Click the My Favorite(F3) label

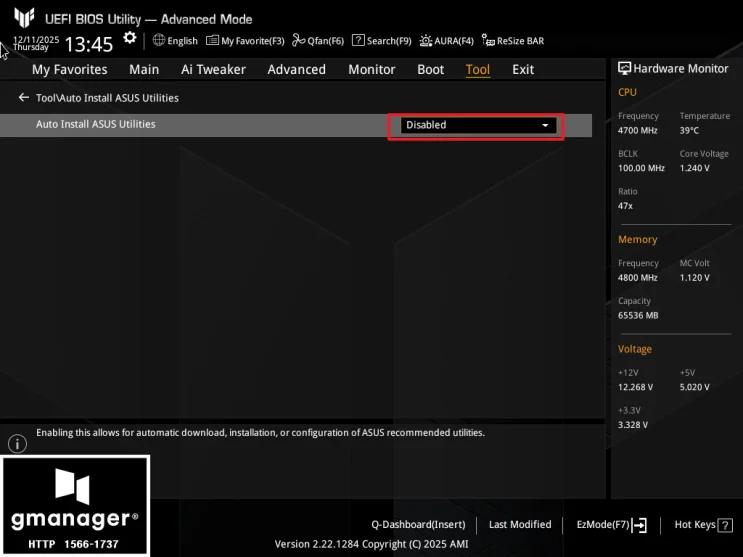253,41
